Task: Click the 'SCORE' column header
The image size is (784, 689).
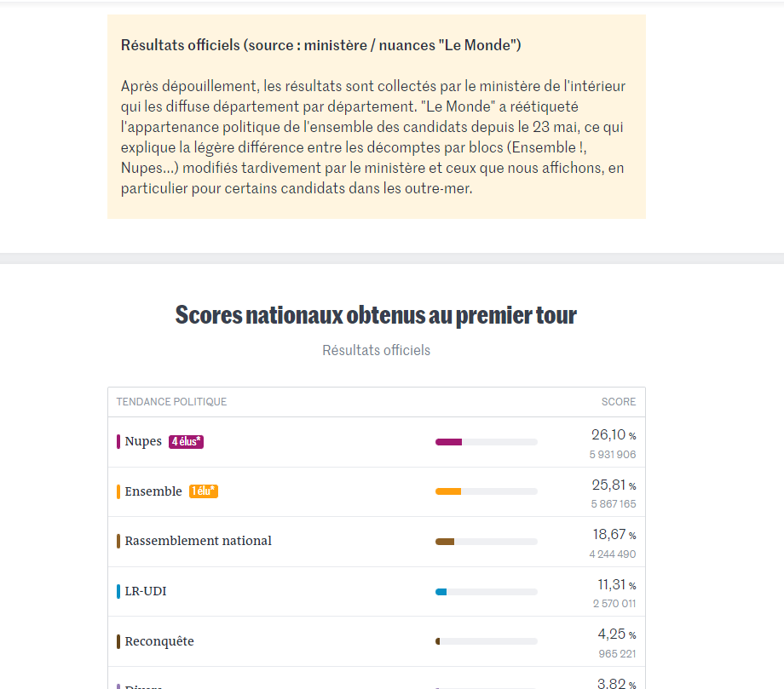Action: pyautogui.click(x=618, y=402)
